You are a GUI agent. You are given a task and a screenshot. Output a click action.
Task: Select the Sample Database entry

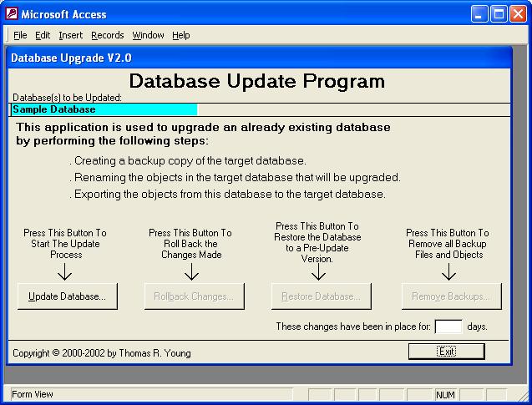(104, 109)
